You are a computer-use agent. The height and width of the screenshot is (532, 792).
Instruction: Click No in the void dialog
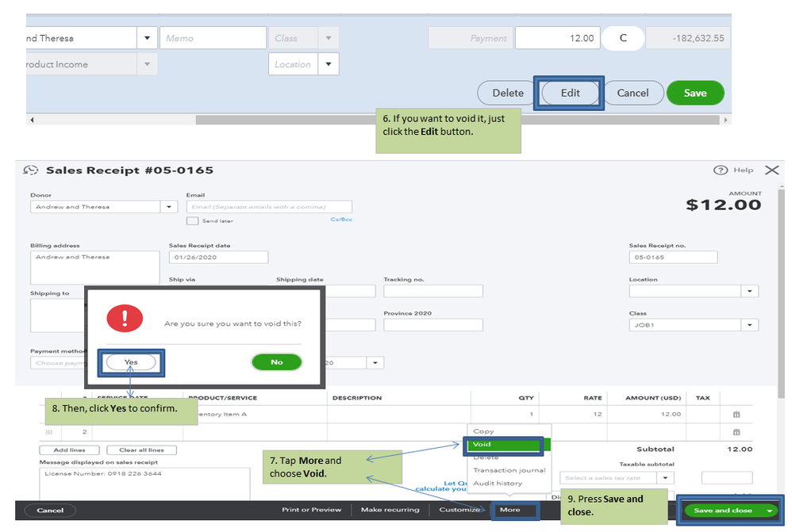point(277,362)
